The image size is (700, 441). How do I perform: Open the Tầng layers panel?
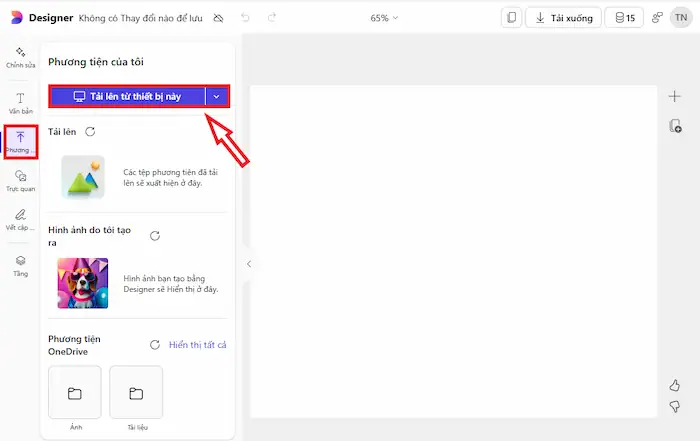click(20, 266)
